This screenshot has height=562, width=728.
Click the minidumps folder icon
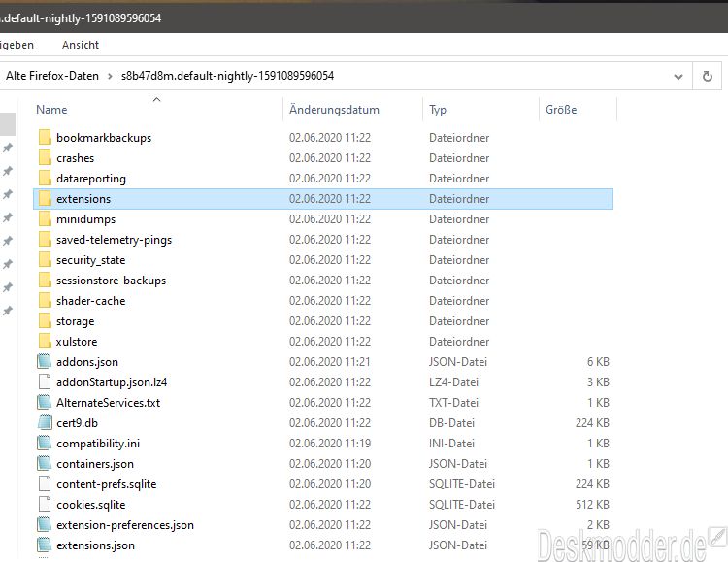click(x=45, y=219)
